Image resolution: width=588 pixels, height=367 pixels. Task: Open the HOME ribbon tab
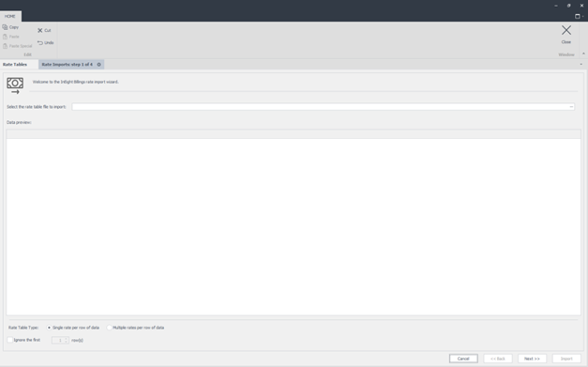10,17
